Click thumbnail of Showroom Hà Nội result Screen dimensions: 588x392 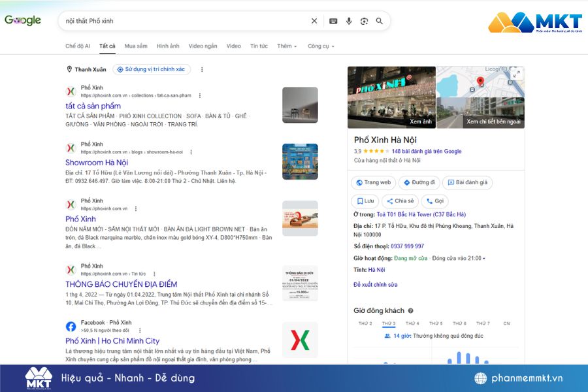[300, 161]
